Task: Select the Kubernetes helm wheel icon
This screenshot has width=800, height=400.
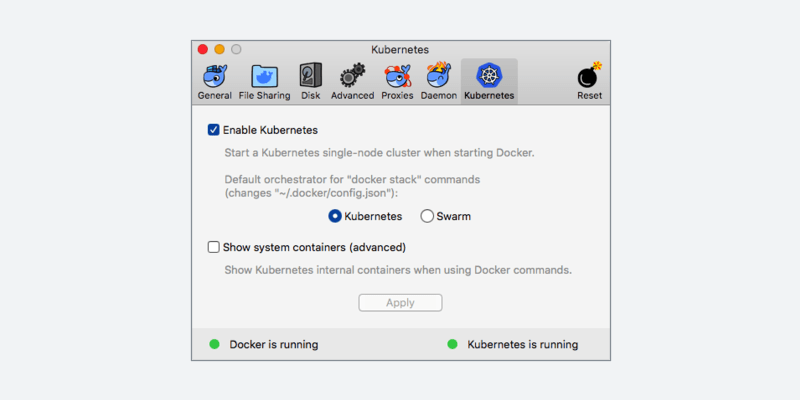Action: (x=489, y=77)
